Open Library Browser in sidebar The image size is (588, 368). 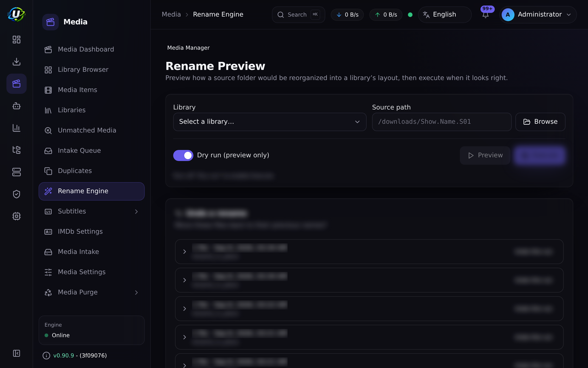92,70
